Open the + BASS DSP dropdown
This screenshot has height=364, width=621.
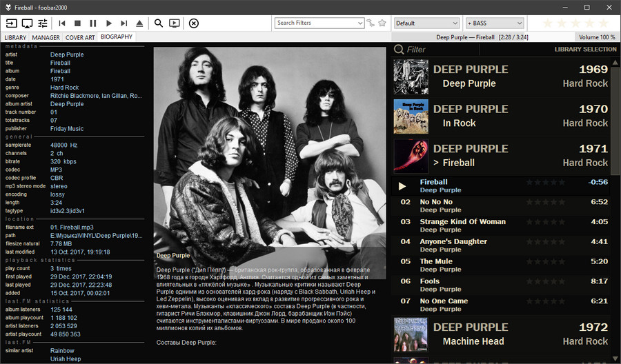pyautogui.click(x=495, y=23)
